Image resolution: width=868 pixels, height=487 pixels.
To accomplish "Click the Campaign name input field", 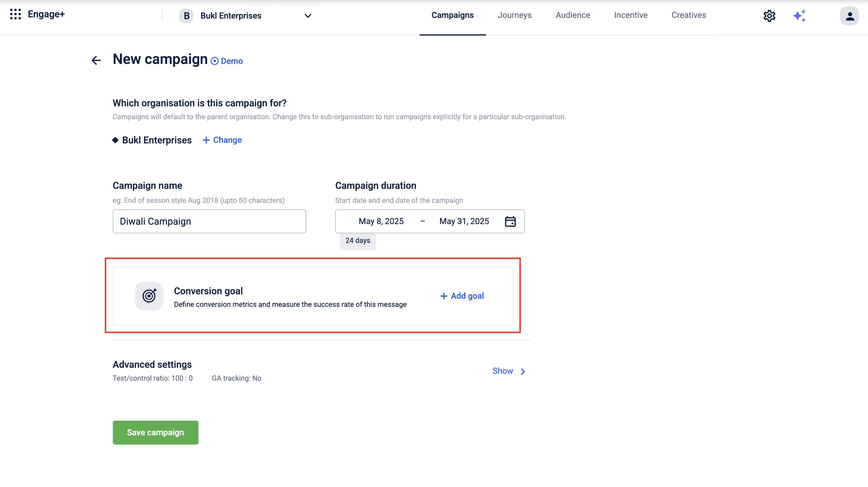I will pos(209,221).
